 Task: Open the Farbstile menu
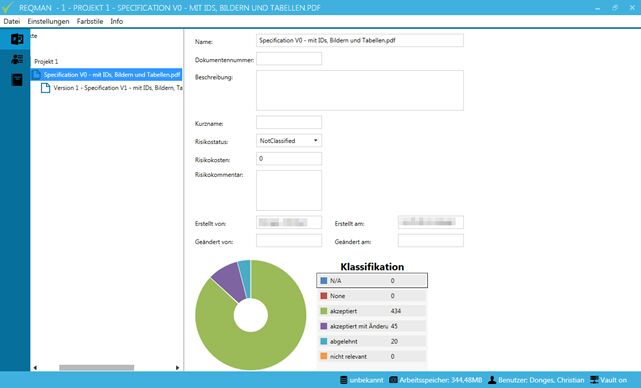coord(90,21)
